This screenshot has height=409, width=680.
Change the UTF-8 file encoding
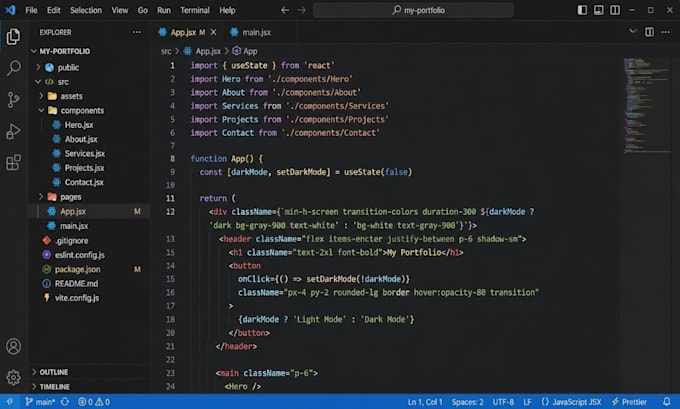[503, 402]
